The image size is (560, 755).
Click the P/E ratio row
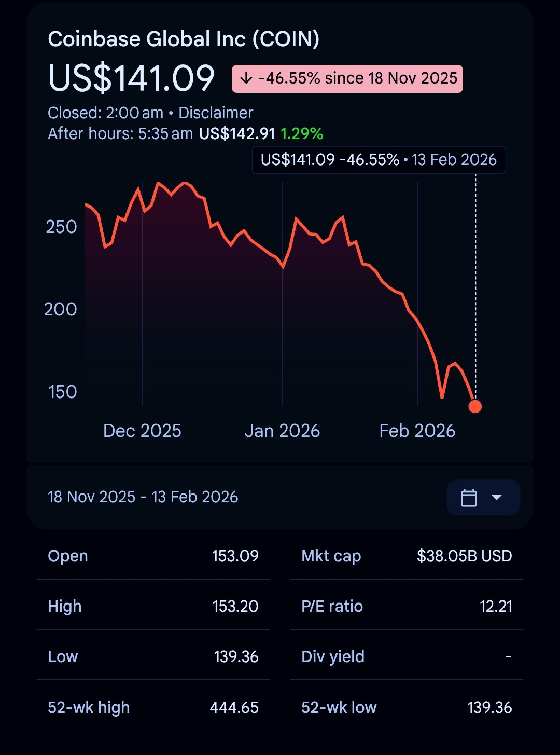pyautogui.click(x=407, y=606)
